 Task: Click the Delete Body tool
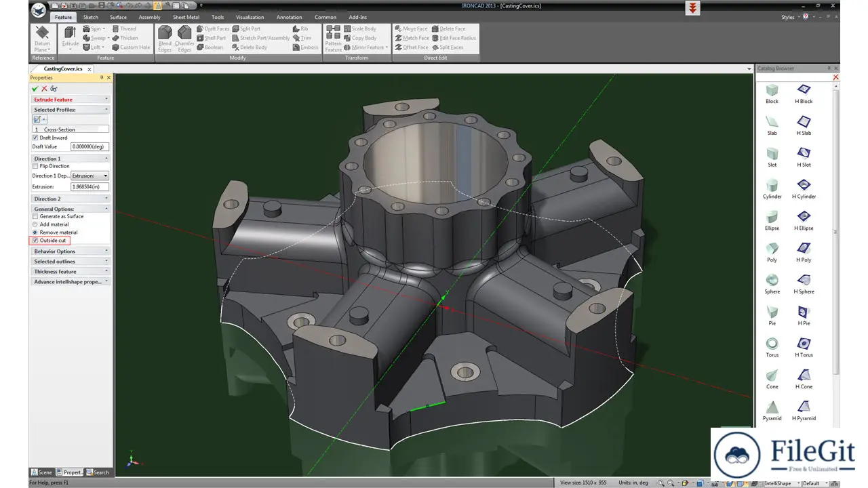pyautogui.click(x=249, y=47)
